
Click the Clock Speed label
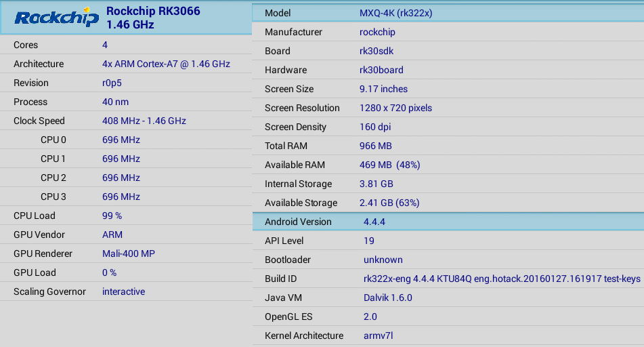click(x=39, y=121)
